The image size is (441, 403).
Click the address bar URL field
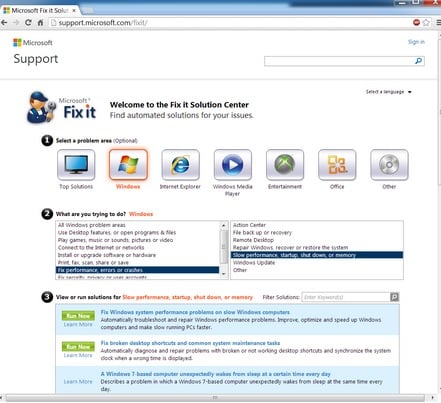click(230, 23)
